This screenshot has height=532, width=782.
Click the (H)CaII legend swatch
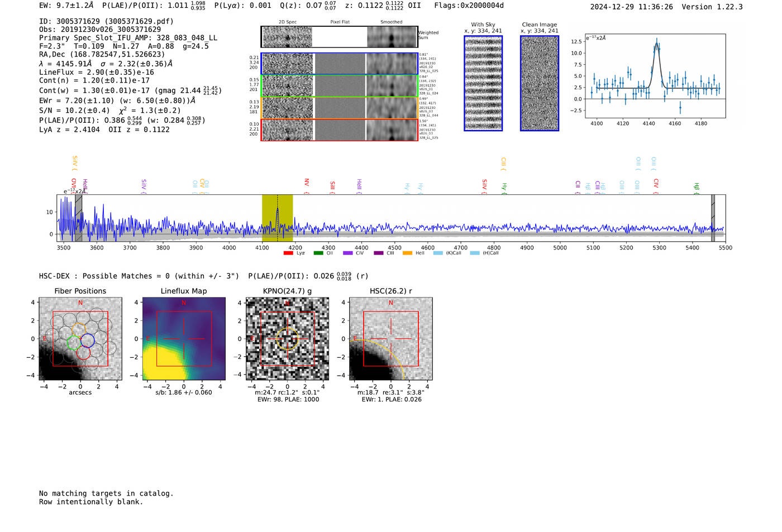(475, 253)
